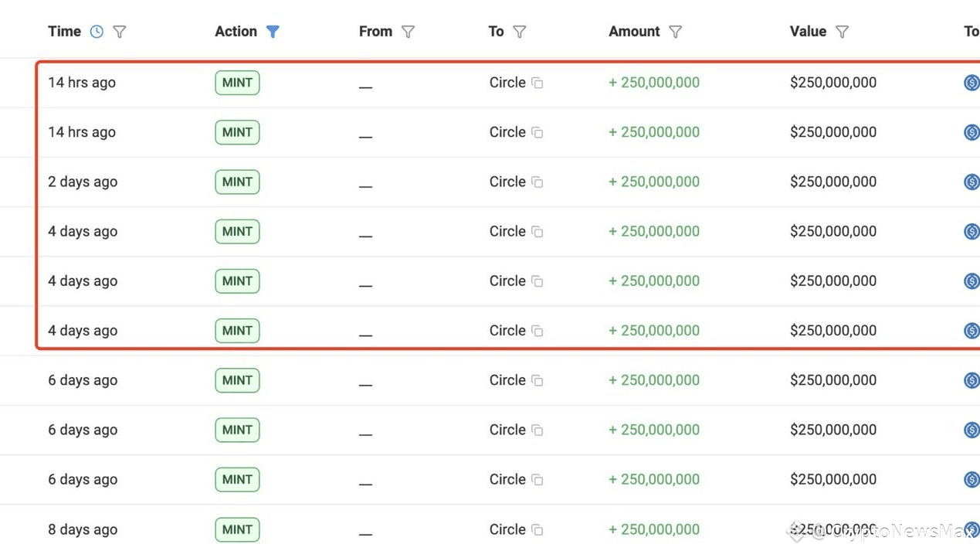
Task: Open the Value column filter dropdown
Action: [x=842, y=31]
